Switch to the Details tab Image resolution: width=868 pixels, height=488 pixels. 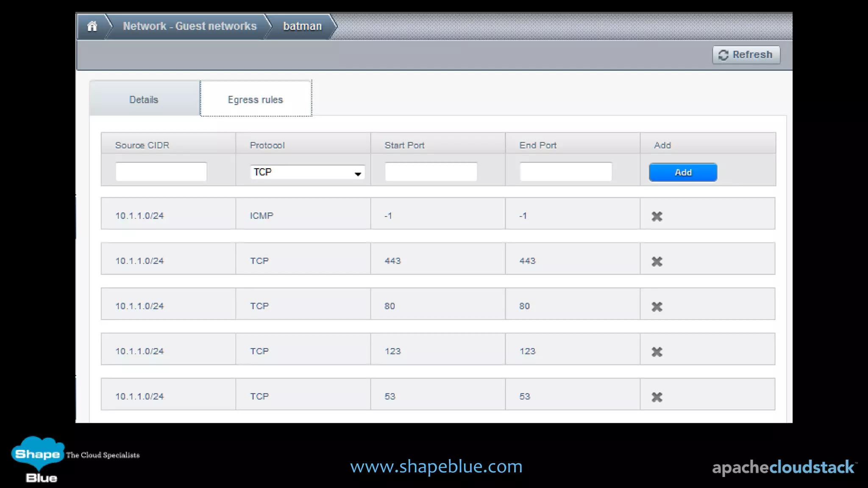(x=144, y=98)
